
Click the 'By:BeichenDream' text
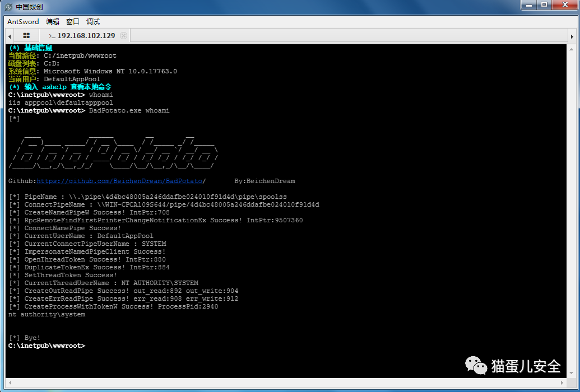click(265, 181)
